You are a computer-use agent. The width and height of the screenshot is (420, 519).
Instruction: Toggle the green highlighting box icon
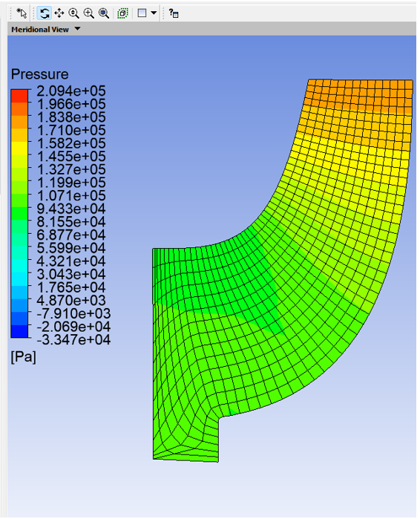point(122,13)
